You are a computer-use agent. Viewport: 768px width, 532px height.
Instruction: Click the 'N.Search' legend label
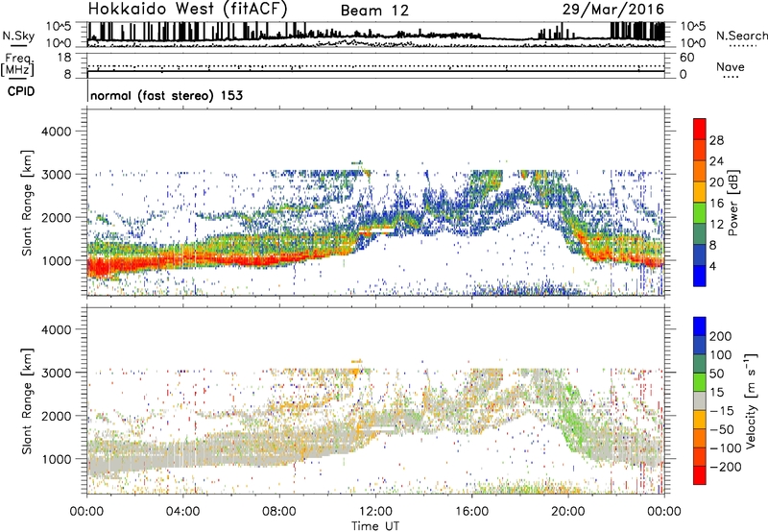[741, 36]
